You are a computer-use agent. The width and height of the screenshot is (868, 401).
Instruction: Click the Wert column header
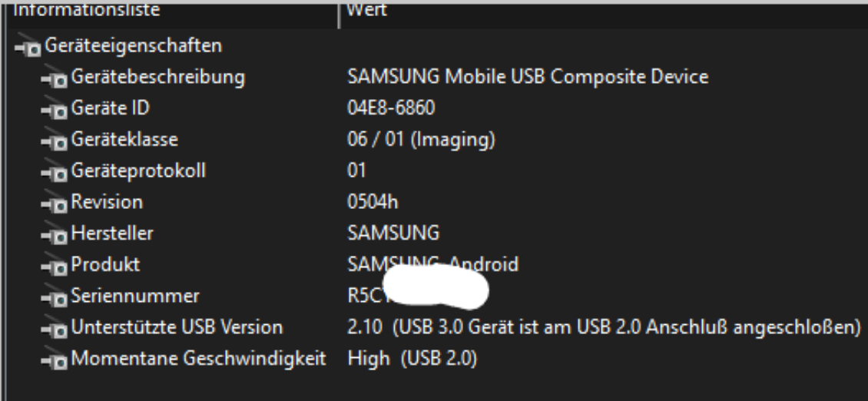pyautogui.click(x=367, y=10)
